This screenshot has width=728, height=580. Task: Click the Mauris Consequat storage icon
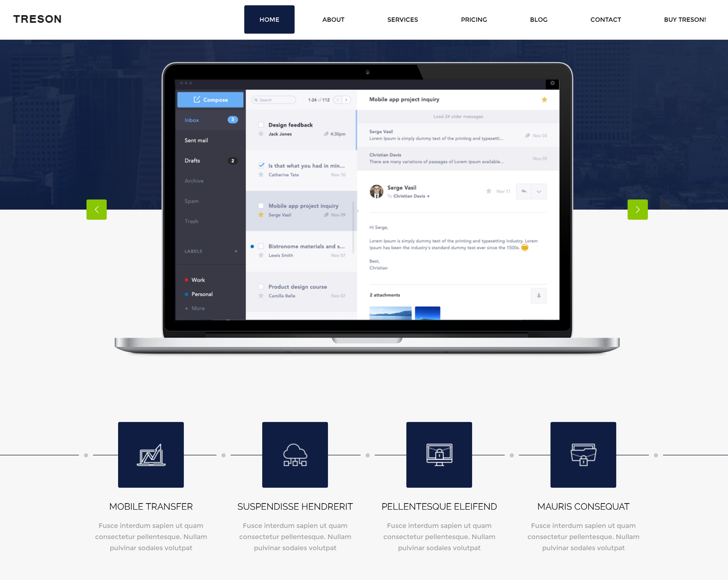(582, 455)
